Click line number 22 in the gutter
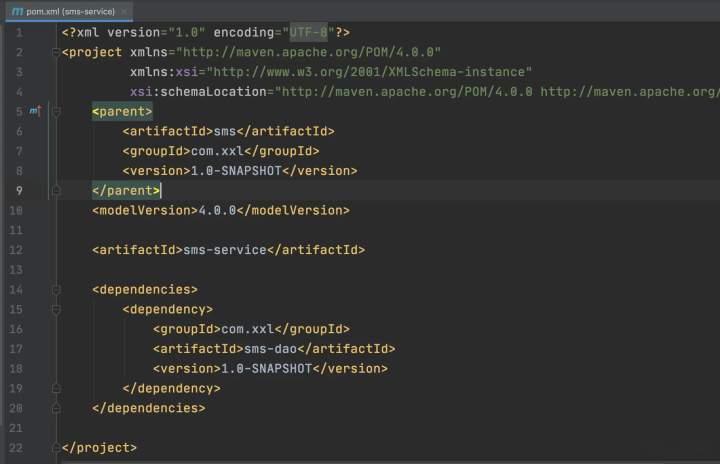 tap(16, 447)
